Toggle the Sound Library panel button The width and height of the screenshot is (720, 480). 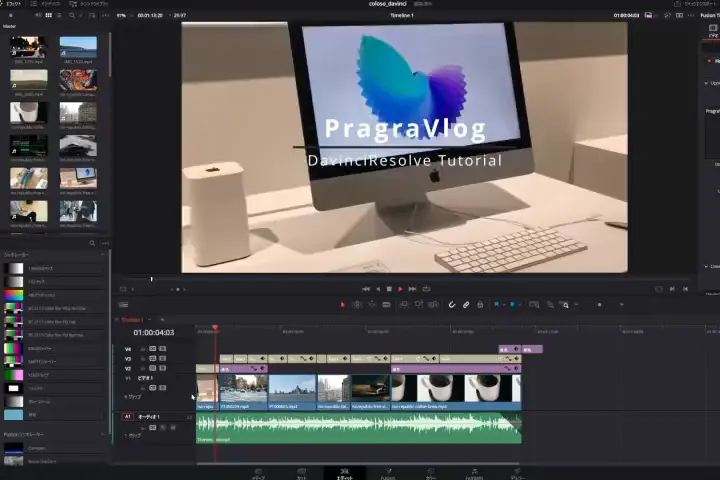(x=89, y=4)
